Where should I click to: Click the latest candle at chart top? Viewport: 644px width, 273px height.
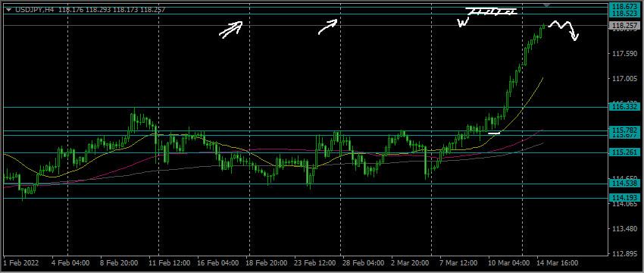coord(544,26)
